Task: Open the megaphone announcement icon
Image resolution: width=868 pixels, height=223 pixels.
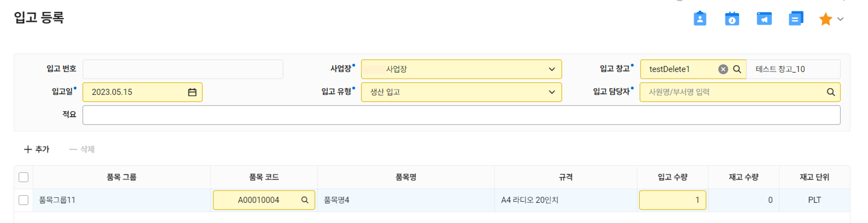Action: 764,19
